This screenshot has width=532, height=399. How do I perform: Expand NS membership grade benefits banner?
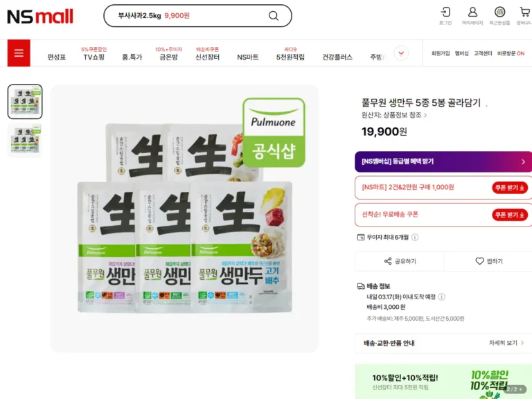443,161
